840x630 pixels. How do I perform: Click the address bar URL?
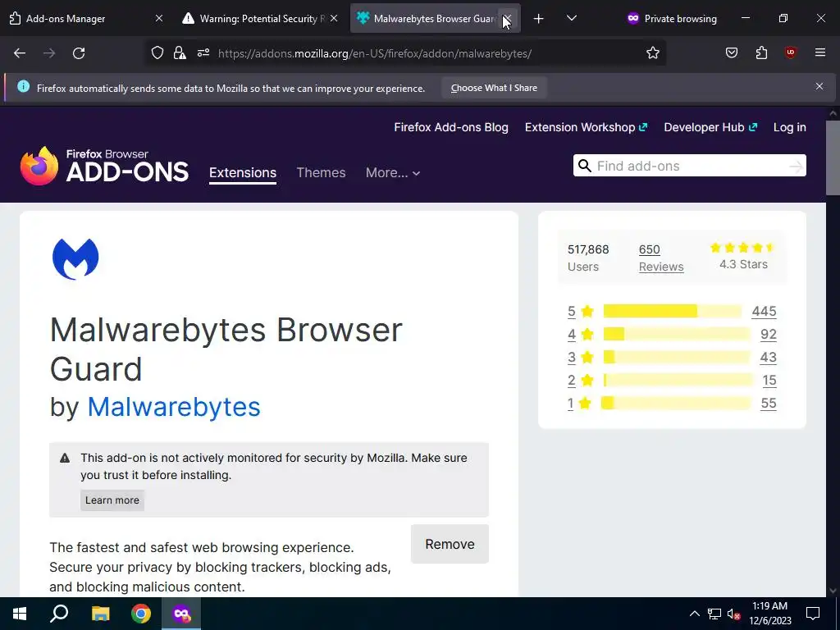pos(374,53)
